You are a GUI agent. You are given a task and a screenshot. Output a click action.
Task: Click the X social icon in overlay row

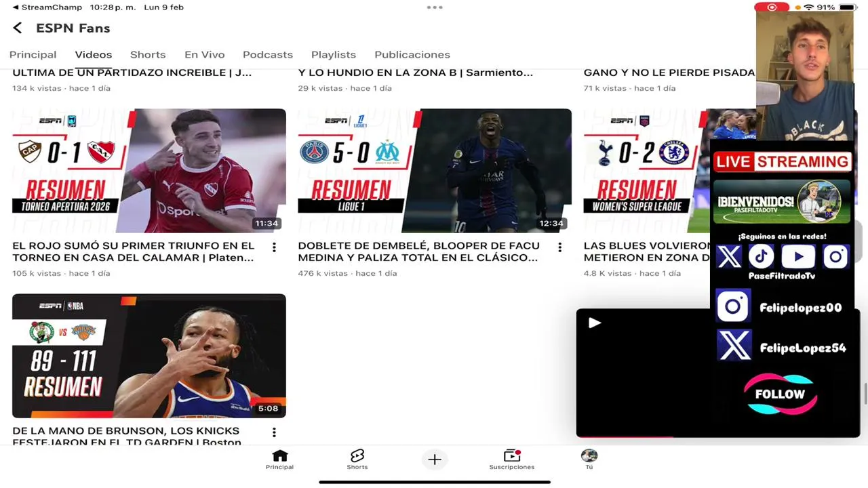[729, 257]
